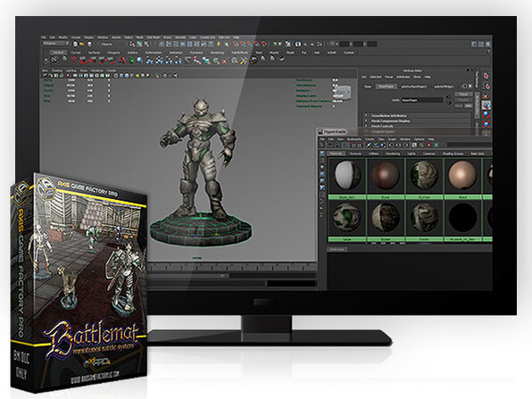Viewport: 532px width, 399px height.
Task: Select by hierarchy mode icon
Action: (132, 44)
